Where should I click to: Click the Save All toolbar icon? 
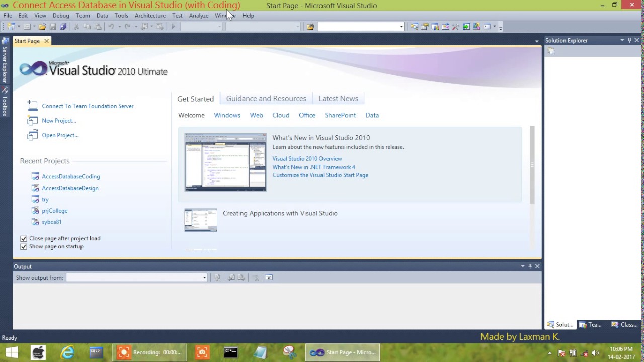coord(63,27)
